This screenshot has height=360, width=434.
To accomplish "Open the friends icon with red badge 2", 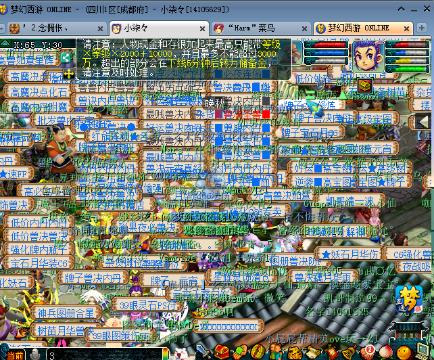I will 368,352.
